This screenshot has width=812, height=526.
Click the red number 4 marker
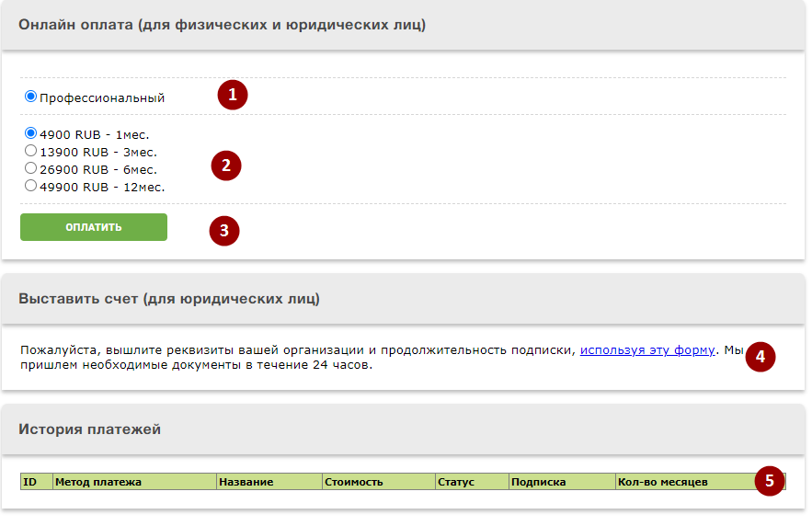point(760,356)
